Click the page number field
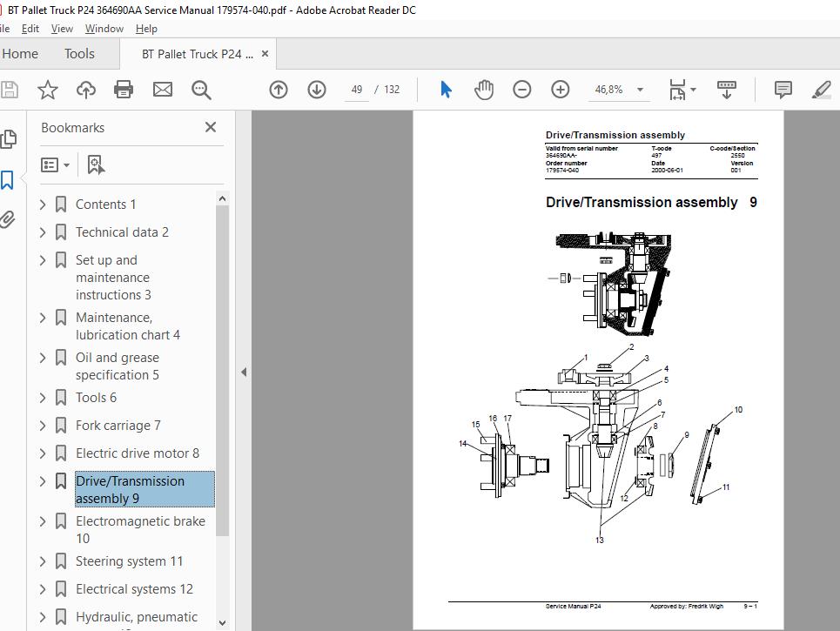The width and height of the screenshot is (840, 631). coord(356,90)
